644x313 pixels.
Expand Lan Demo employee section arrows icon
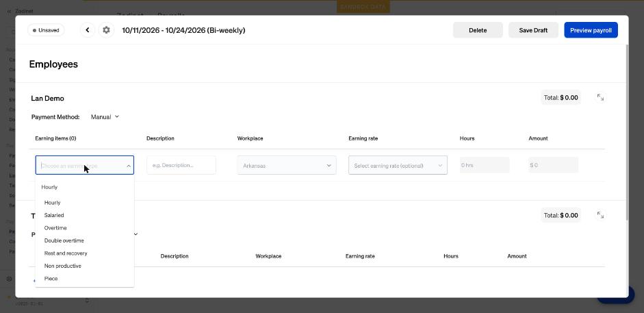[x=600, y=97]
